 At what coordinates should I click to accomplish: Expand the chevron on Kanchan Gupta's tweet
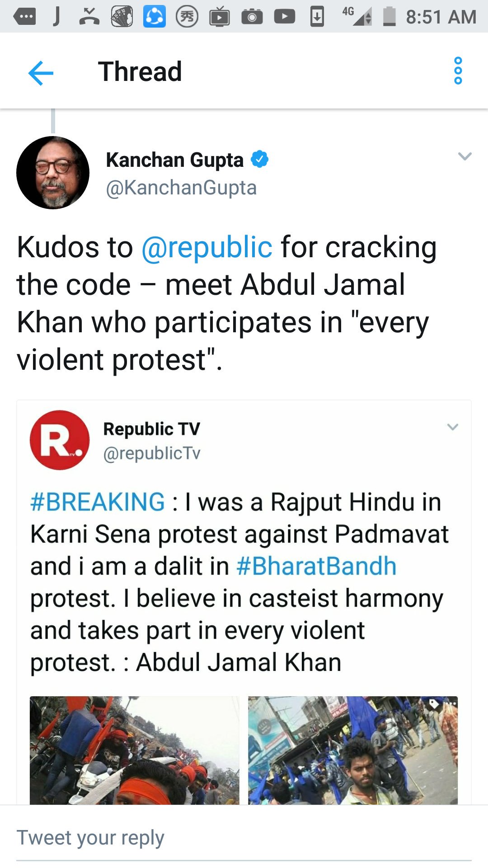(465, 156)
